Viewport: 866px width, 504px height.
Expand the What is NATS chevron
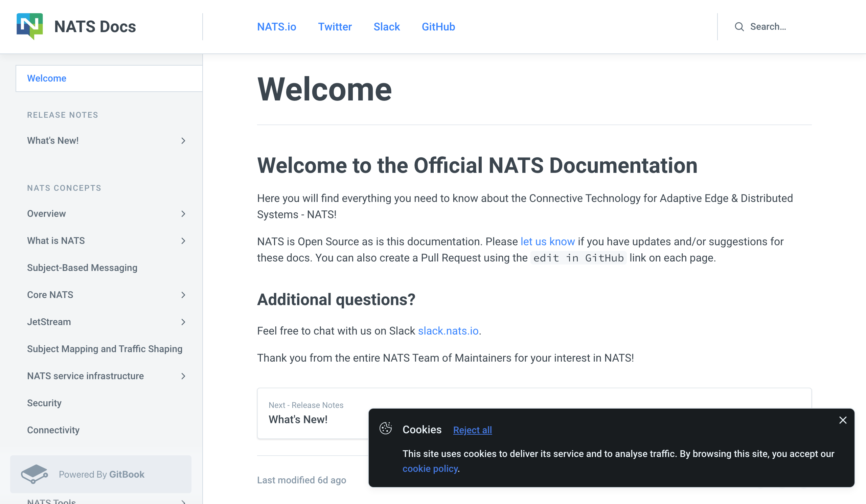[x=183, y=241]
